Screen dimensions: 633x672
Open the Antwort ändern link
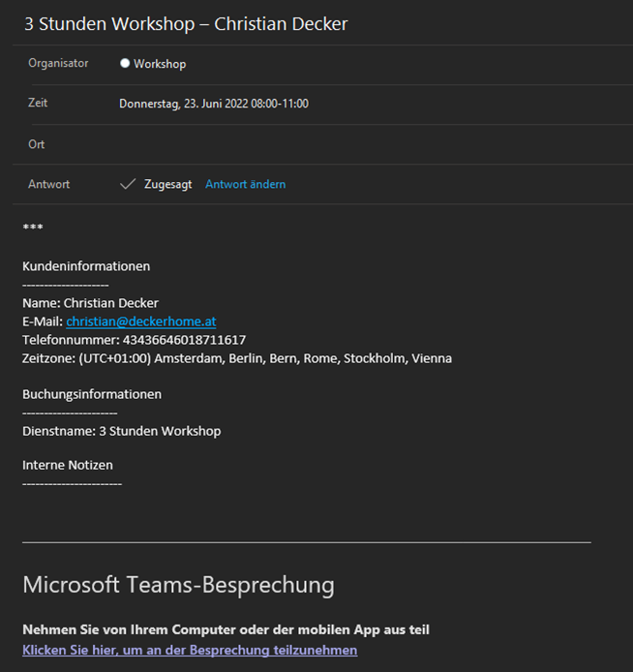246,184
